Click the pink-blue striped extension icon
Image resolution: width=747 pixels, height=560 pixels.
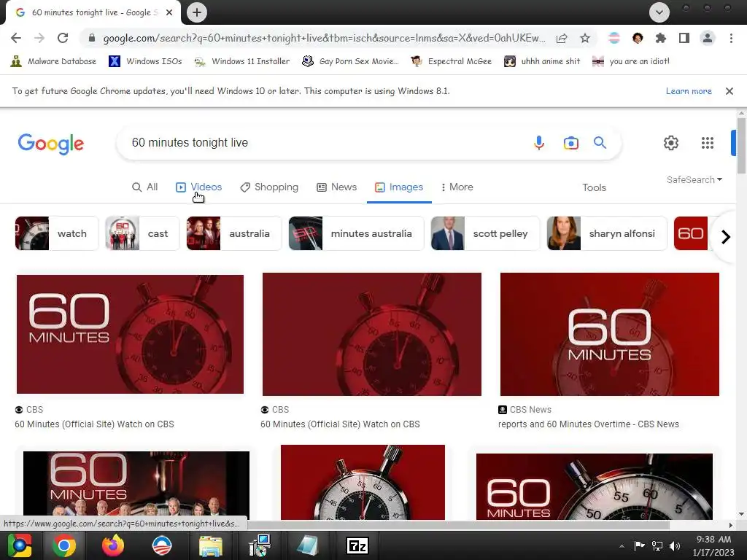614,38
